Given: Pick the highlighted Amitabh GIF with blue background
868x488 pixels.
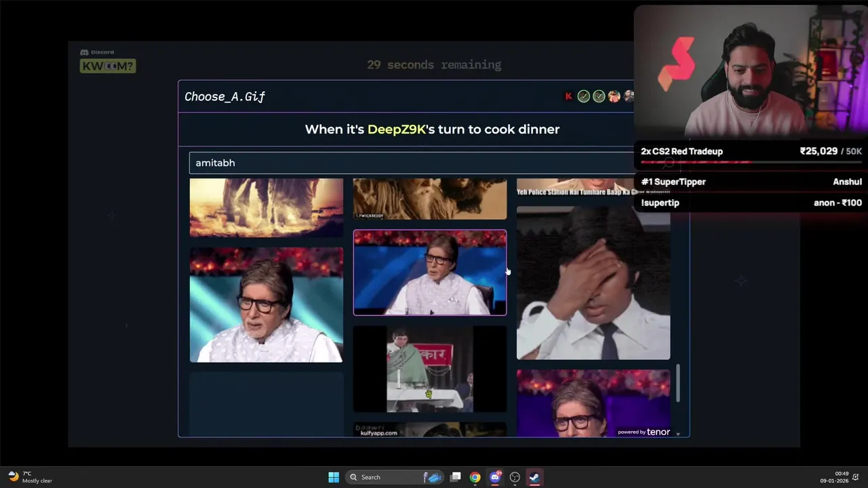Looking at the screenshot, I should pos(430,272).
